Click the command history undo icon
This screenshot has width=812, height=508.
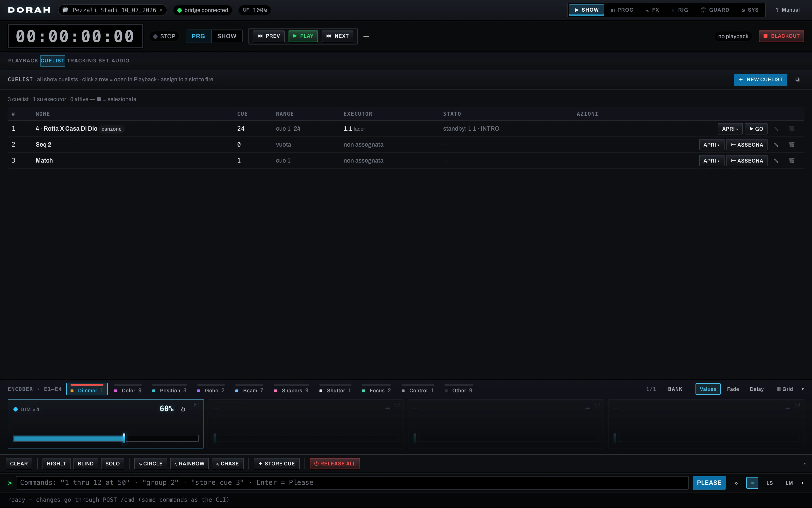[736, 483]
